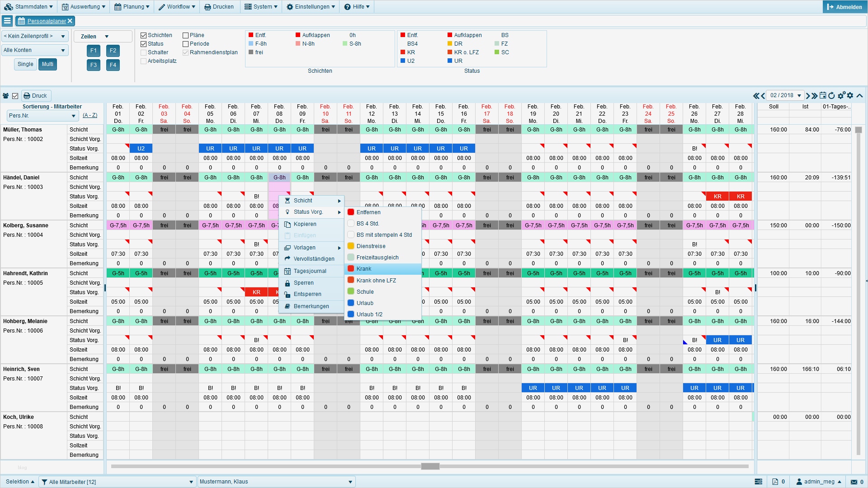Open the mail icon in status bar
This screenshot has width=868, height=488.
[x=854, y=482]
